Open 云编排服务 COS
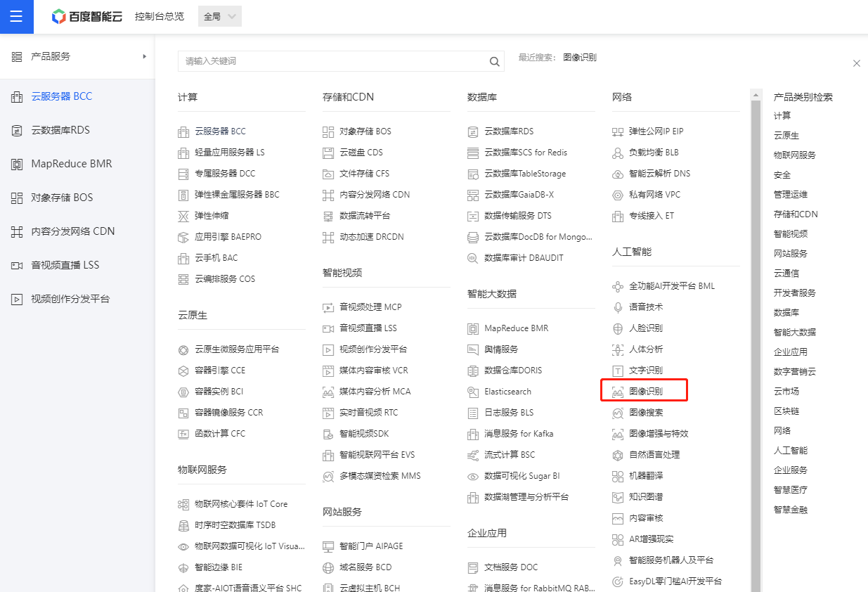 click(225, 279)
